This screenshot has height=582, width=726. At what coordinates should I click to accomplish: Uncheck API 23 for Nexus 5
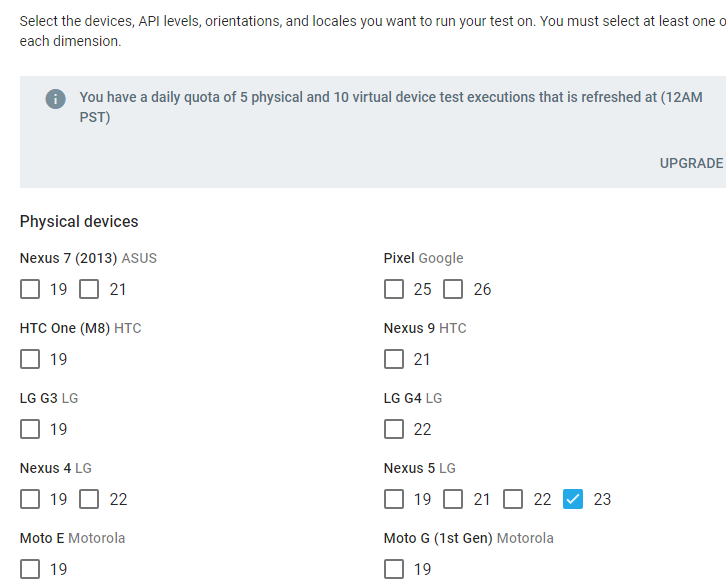click(573, 499)
